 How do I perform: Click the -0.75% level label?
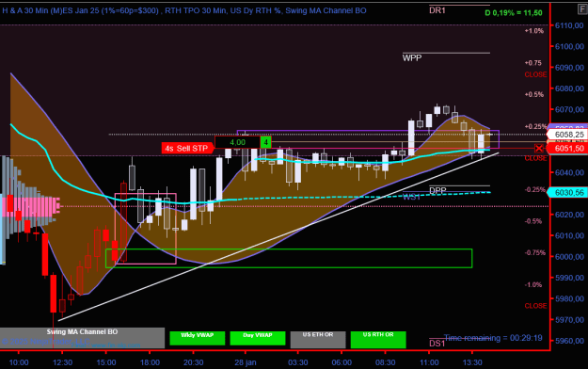pyautogui.click(x=535, y=252)
